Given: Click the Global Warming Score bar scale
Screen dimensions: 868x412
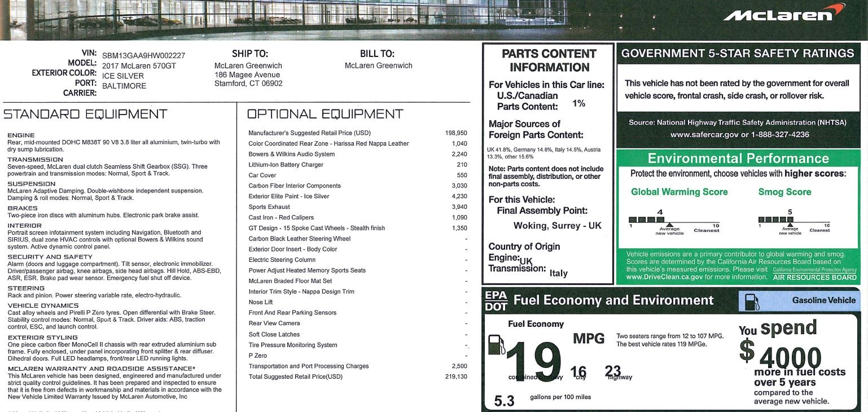Looking at the screenshot, I should click(674, 220).
